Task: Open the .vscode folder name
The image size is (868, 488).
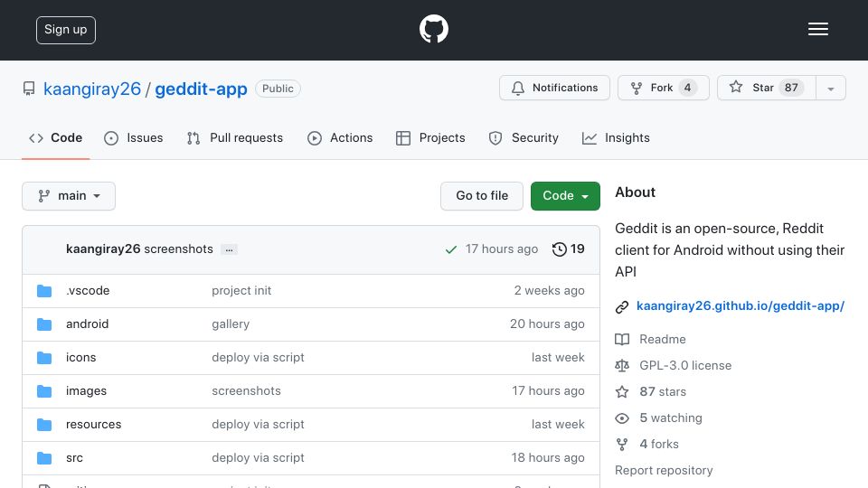Action: (x=88, y=290)
